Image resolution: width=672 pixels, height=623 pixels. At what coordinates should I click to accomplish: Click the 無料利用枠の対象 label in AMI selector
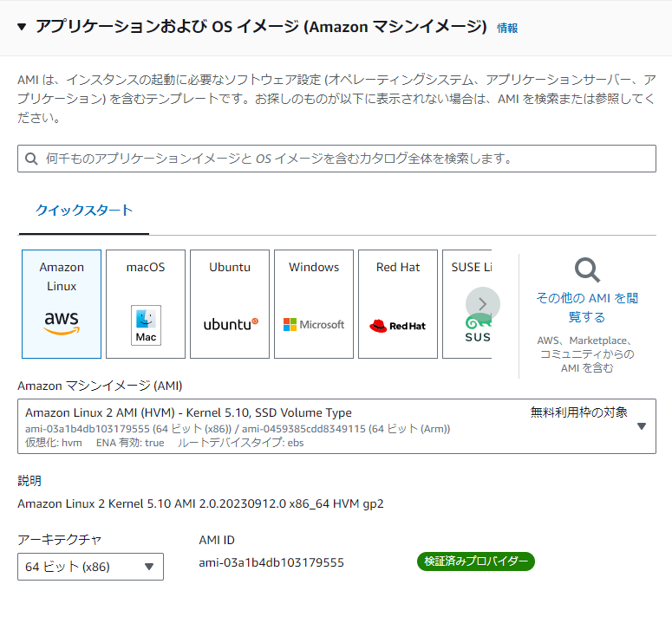pos(578,412)
